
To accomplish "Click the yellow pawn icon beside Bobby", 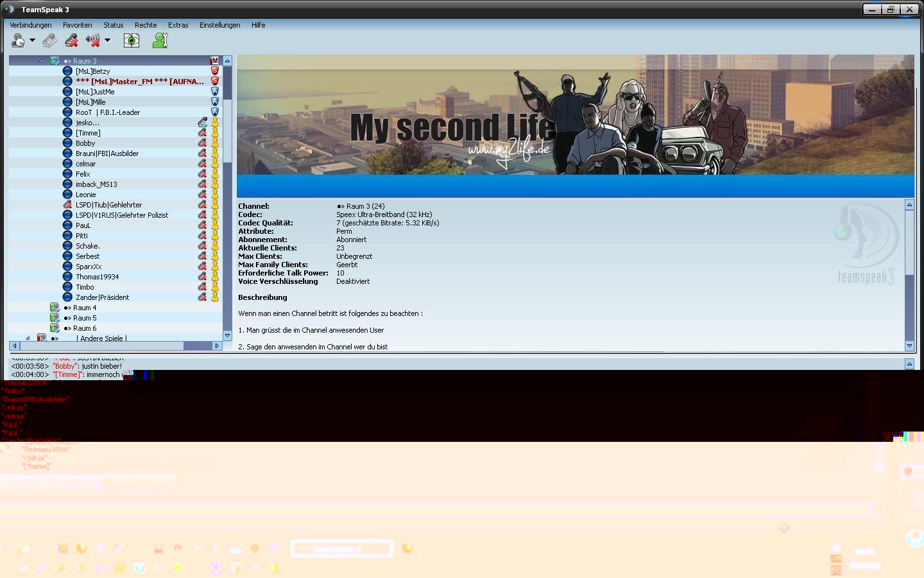I will tap(214, 143).
